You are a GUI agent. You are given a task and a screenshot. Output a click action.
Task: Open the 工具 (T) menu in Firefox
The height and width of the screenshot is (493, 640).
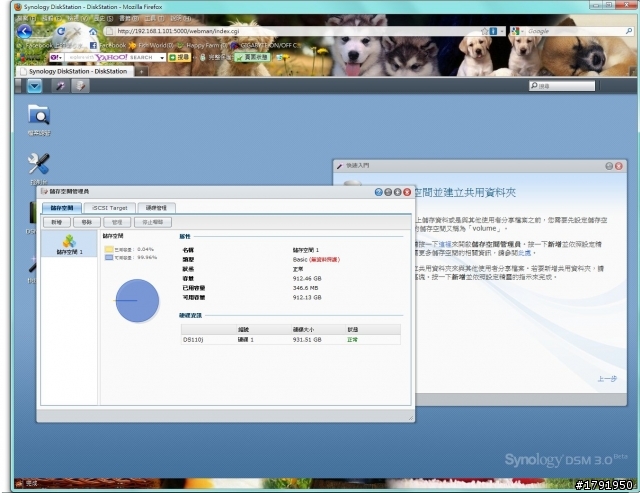pyautogui.click(x=153, y=18)
